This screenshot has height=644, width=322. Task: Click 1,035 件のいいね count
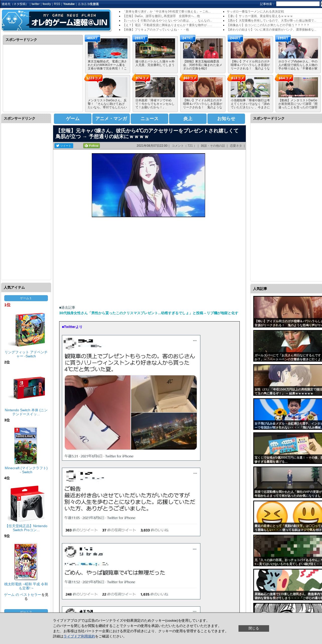point(154,594)
